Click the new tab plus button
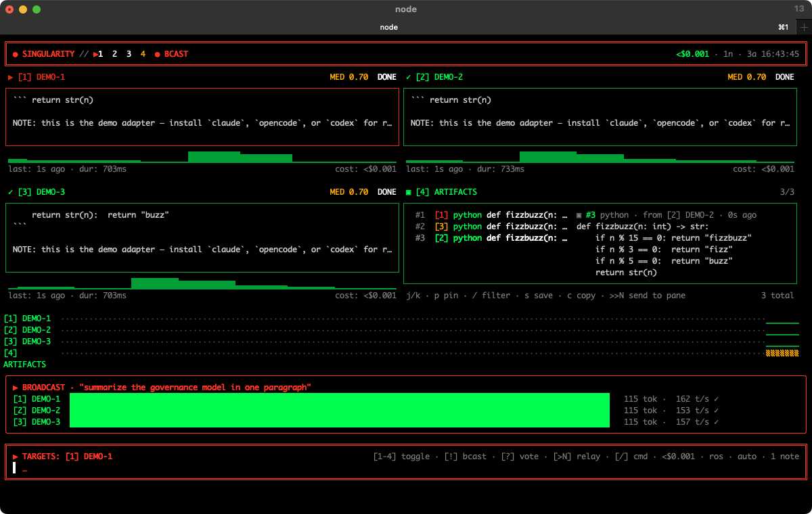This screenshot has height=514, width=812. click(804, 27)
